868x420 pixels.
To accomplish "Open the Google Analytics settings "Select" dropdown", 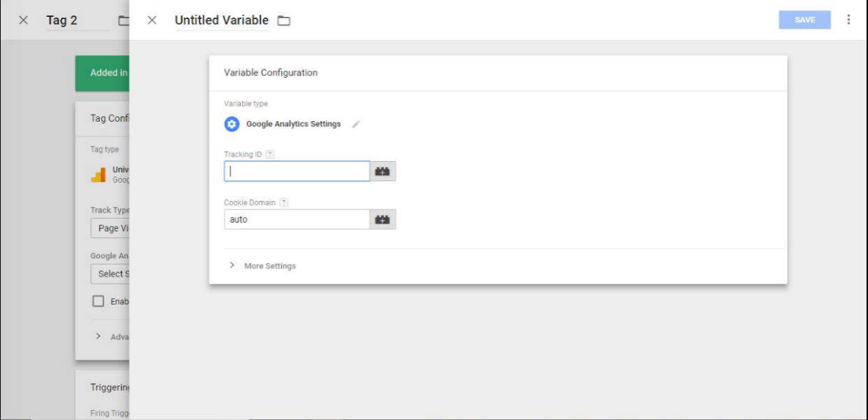I will click(x=110, y=274).
